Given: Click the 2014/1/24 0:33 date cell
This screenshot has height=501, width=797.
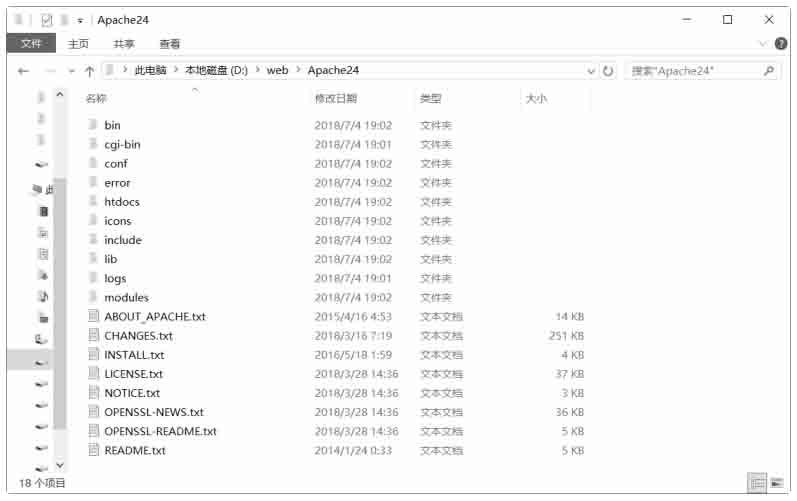Looking at the screenshot, I should click(353, 451).
